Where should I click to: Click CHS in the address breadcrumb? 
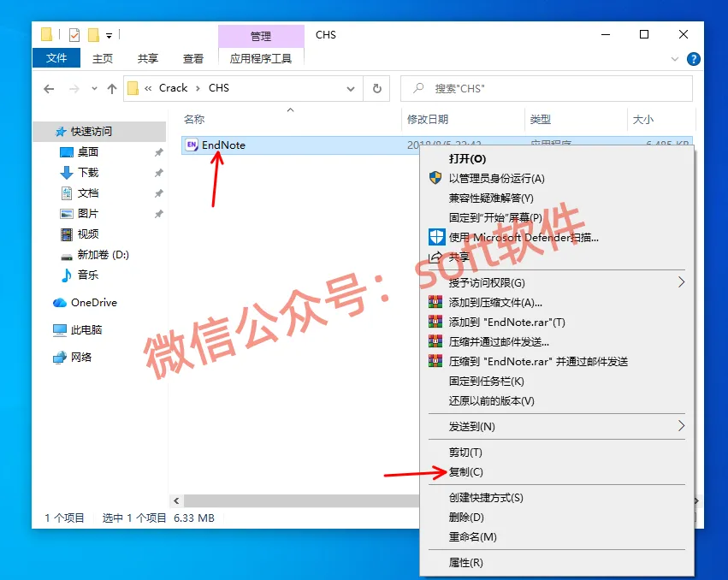click(x=219, y=88)
